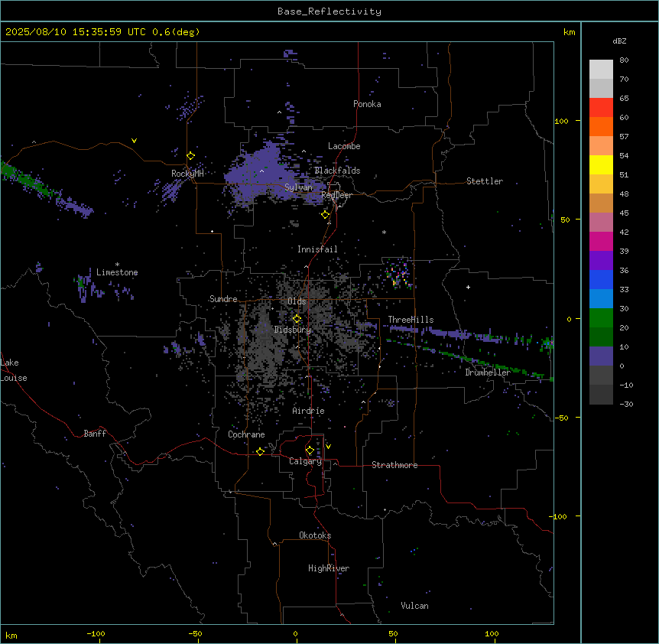Click the km label at top right

(570, 32)
